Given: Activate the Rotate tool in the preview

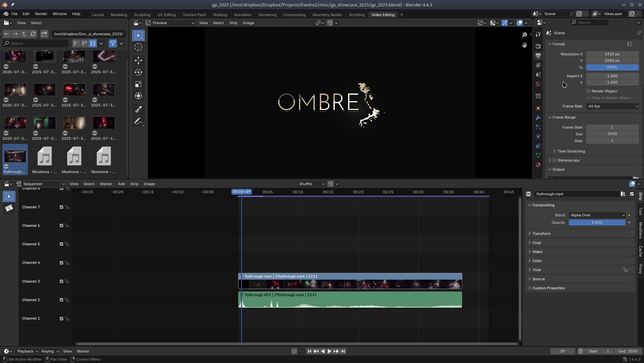Looking at the screenshot, I should pos(138,72).
